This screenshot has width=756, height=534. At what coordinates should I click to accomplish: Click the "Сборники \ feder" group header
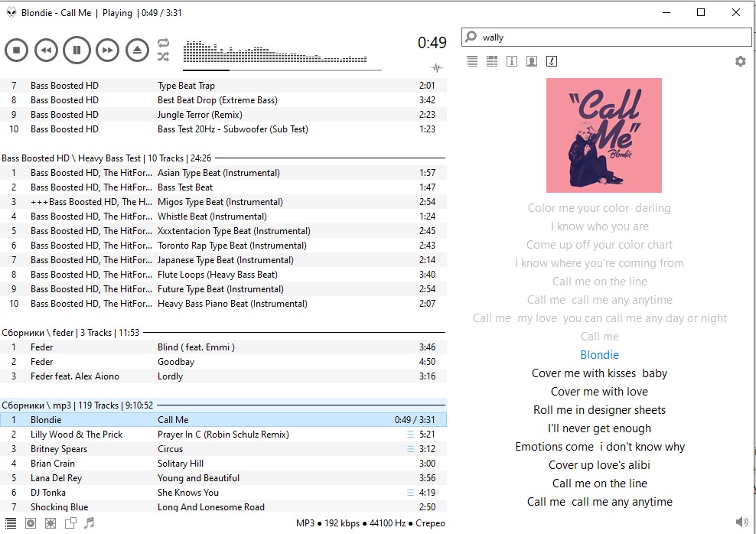coord(223,333)
